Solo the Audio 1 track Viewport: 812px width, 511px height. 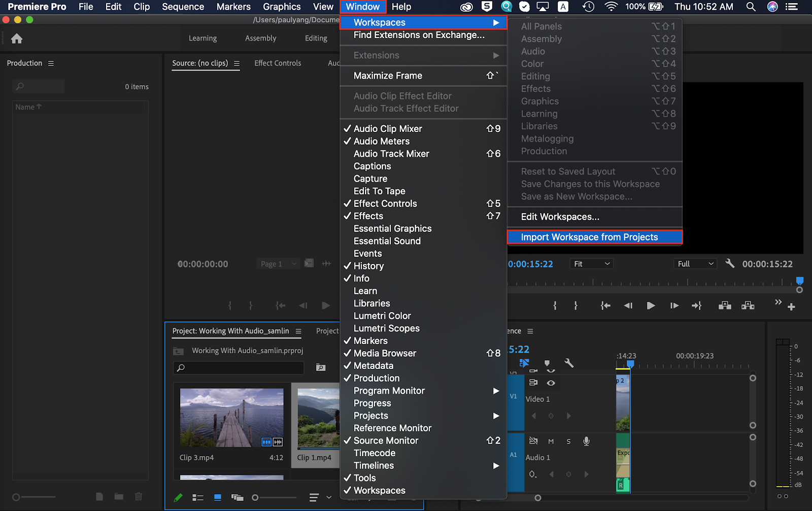click(x=568, y=441)
